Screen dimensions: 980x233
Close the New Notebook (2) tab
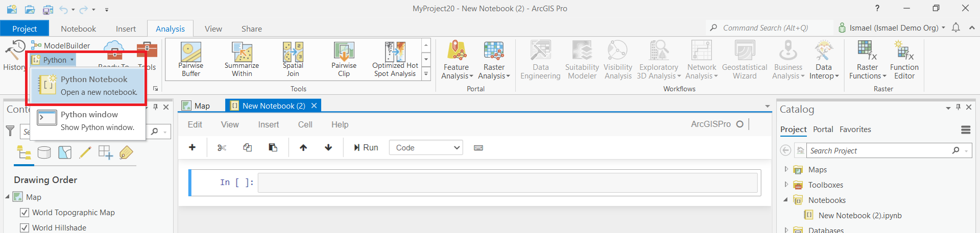314,106
